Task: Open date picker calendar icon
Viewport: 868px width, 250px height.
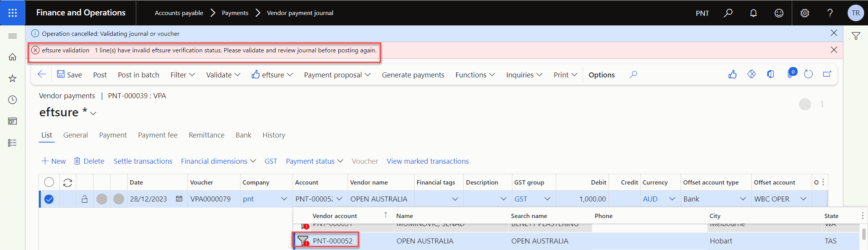Action: pyautogui.click(x=179, y=199)
